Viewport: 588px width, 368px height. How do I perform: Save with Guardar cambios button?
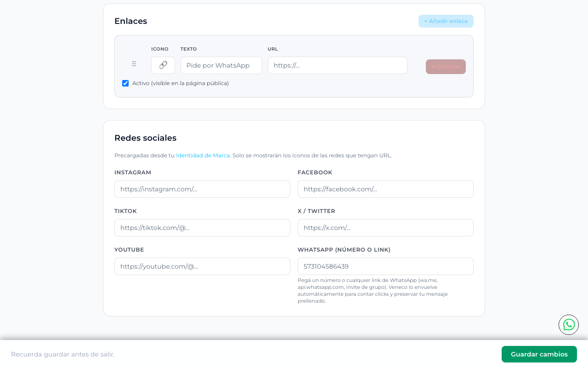click(x=539, y=354)
